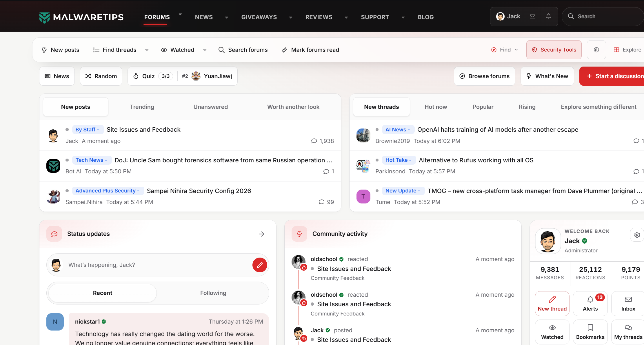Open the Bookmarks shortcut tile
Image resolution: width=644 pixels, height=345 pixels.
[x=590, y=332]
